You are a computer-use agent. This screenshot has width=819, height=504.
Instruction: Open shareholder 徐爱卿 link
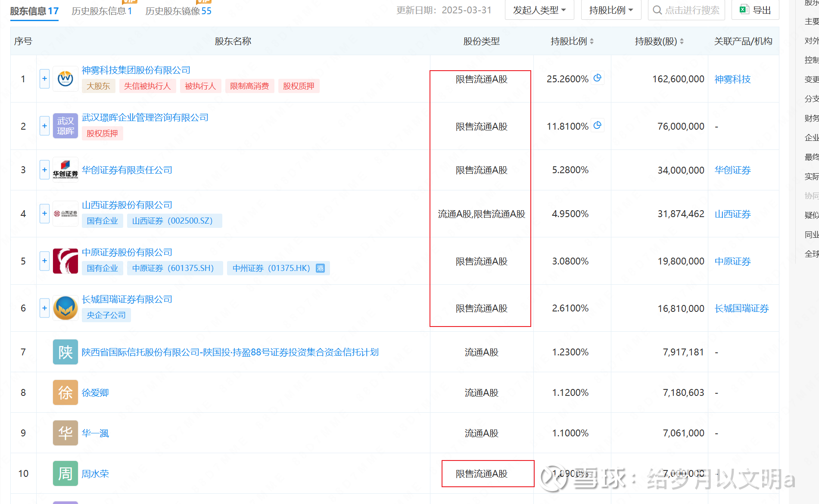[x=95, y=393]
